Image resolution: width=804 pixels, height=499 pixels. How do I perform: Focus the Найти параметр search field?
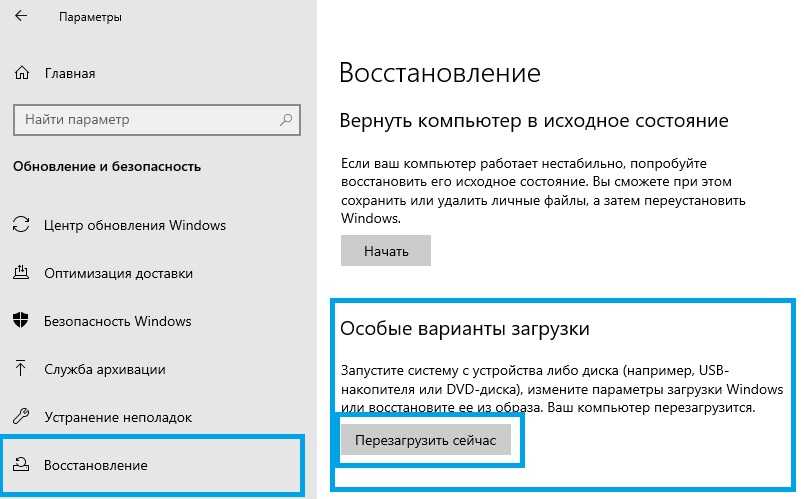pyautogui.click(x=156, y=120)
